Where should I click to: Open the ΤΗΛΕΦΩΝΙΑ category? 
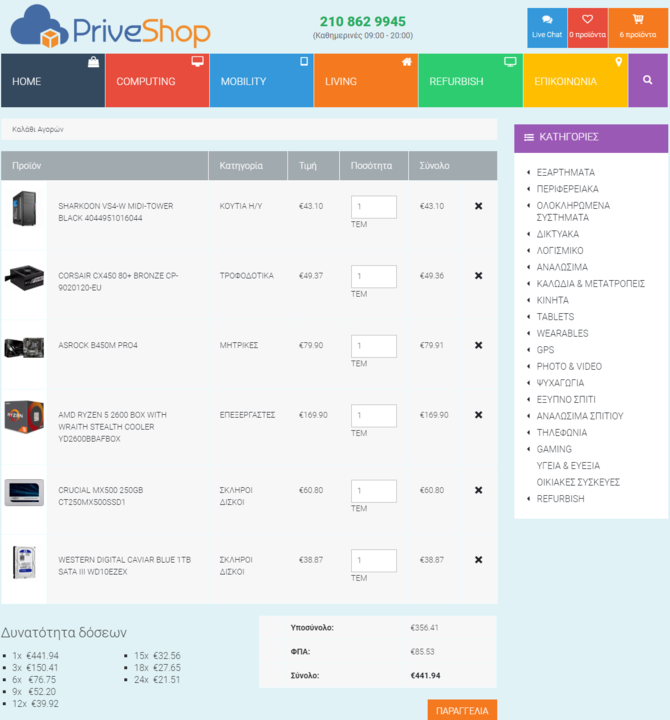pyautogui.click(x=562, y=433)
